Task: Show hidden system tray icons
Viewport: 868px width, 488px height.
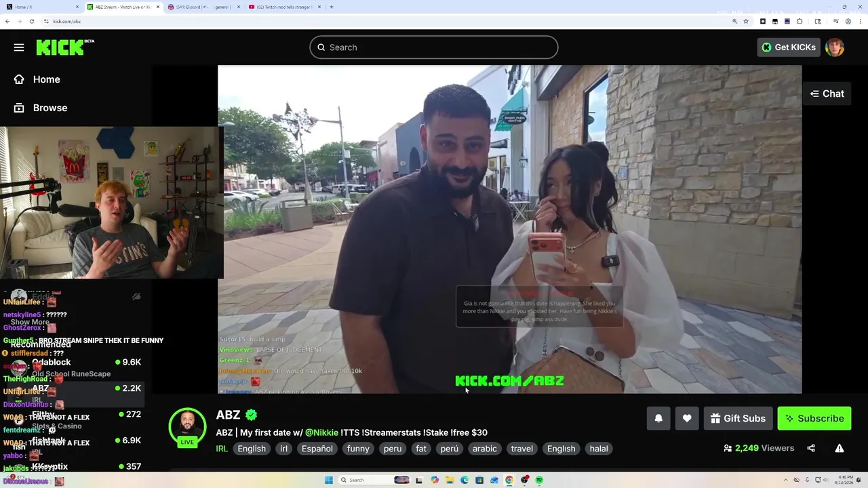Action: click(x=787, y=480)
